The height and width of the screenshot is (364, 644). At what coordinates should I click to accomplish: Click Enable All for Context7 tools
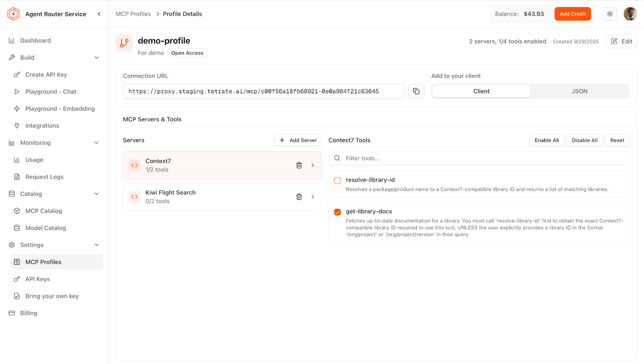pos(547,140)
